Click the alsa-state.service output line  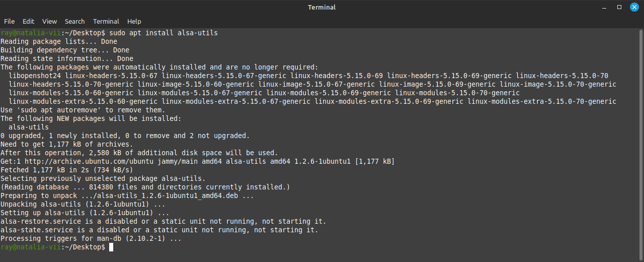[x=159, y=230]
